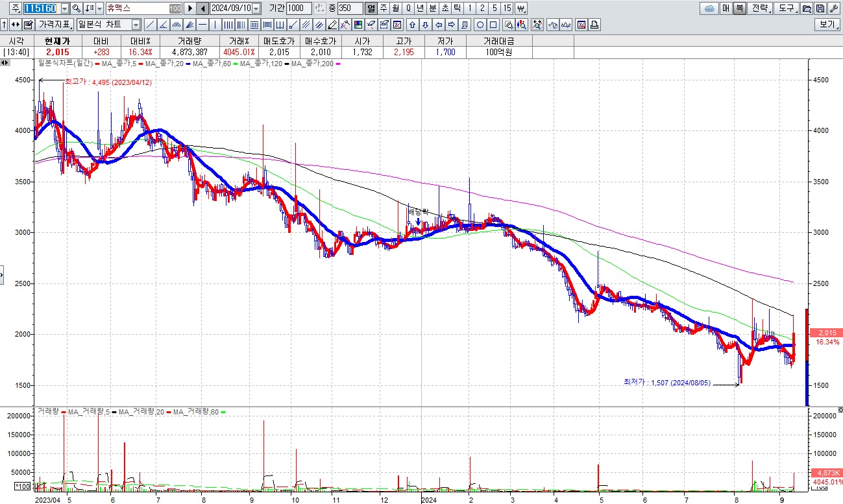Click the up arrow marker icon
The width and height of the screenshot is (843, 504).
(x=412, y=25)
